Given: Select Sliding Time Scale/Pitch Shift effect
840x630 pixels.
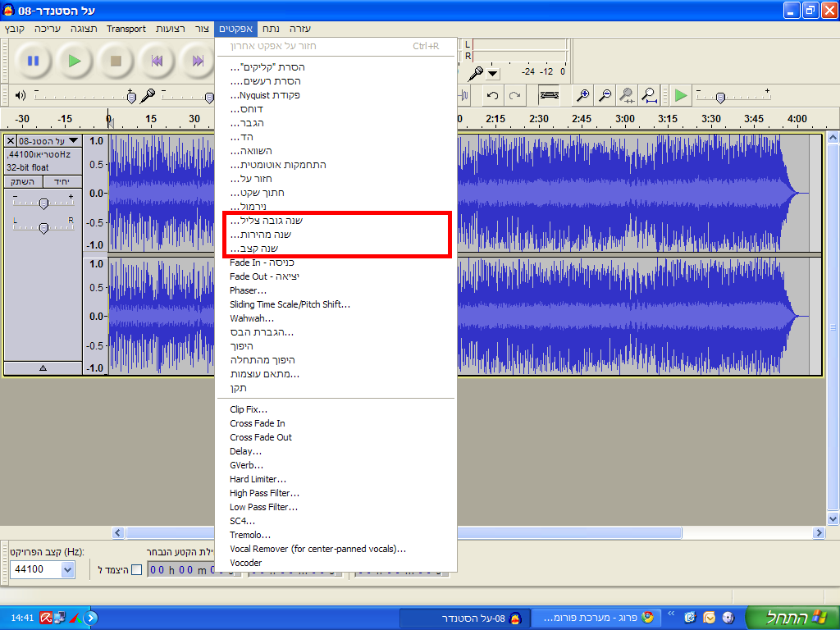Looking at the screenshot, I should coord(336,304).
